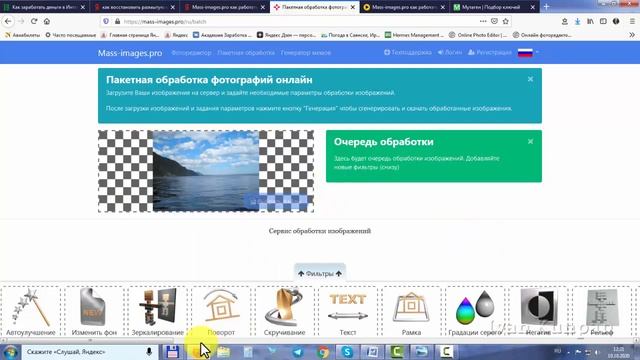Viewport: 640px width, 360px height.
Task: Open the browser home page
Action: click(47, 21)
